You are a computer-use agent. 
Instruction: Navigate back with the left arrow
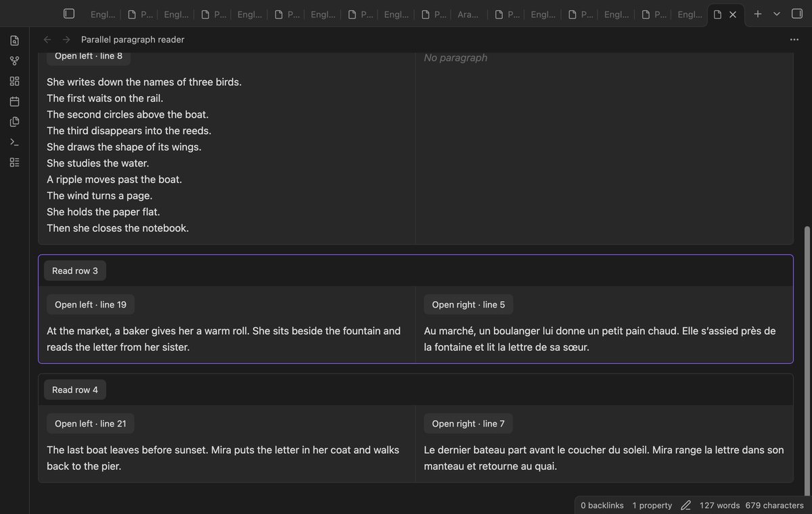(47, 39)
